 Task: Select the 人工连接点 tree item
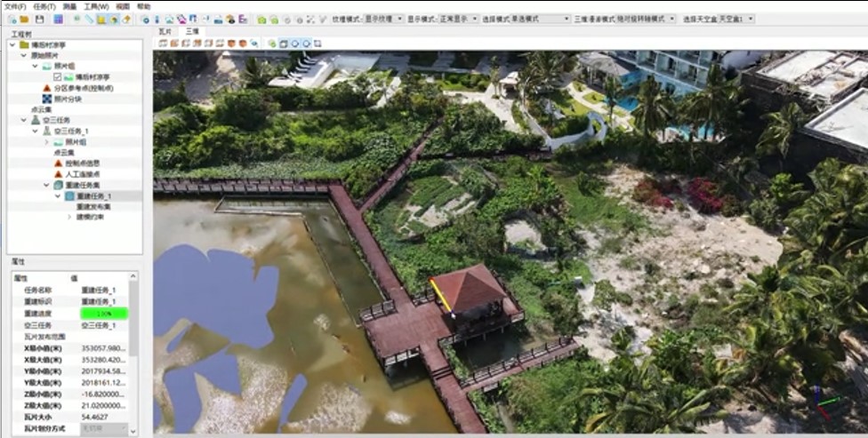83,174
